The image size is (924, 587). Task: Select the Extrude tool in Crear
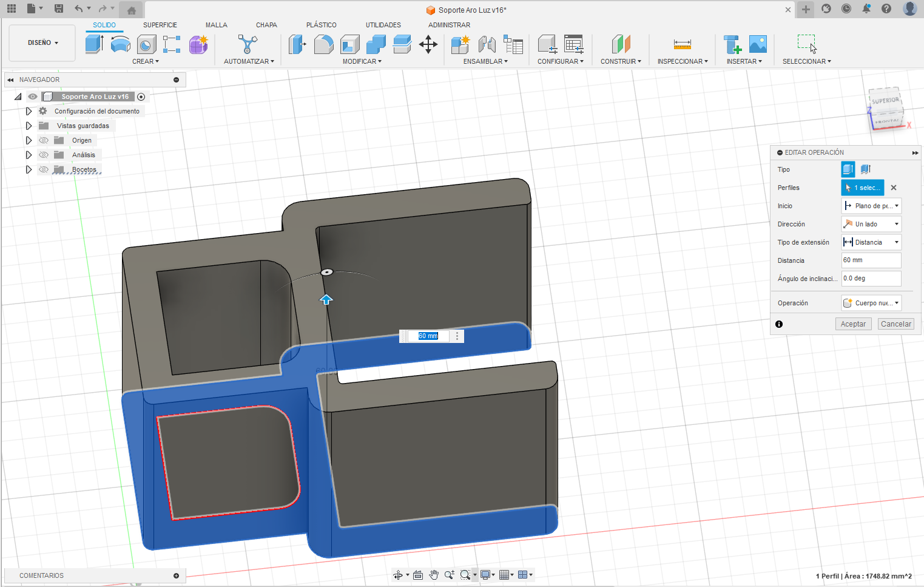point(94,44)
